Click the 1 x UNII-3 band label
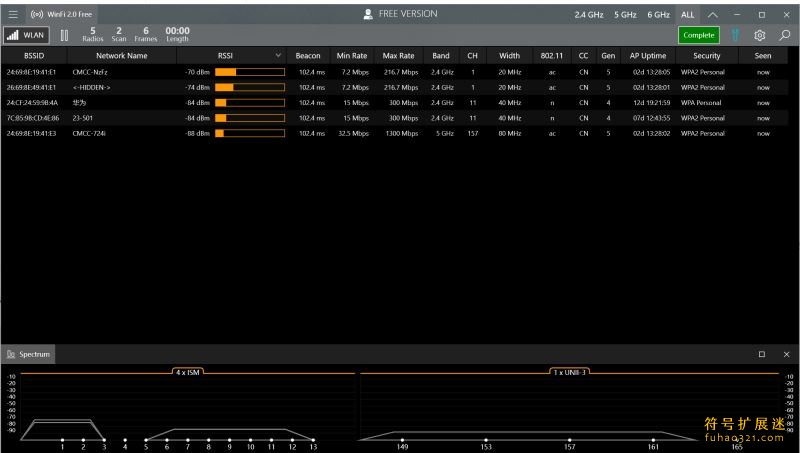The image size is (800, 453). (x=569, y=372)
